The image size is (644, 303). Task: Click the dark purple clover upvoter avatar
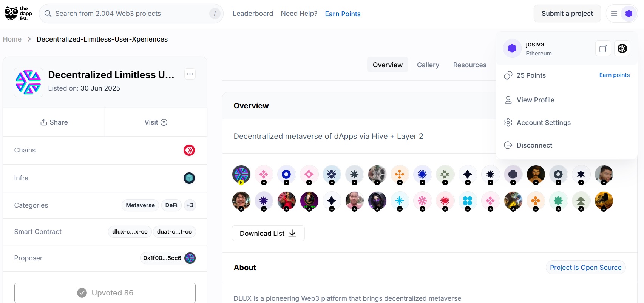click(x=513, y=174)
